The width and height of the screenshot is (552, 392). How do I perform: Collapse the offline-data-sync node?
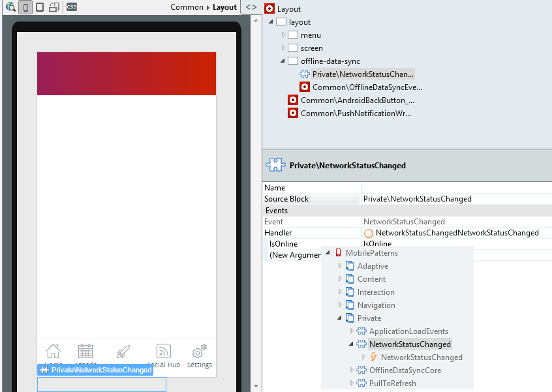283,61
